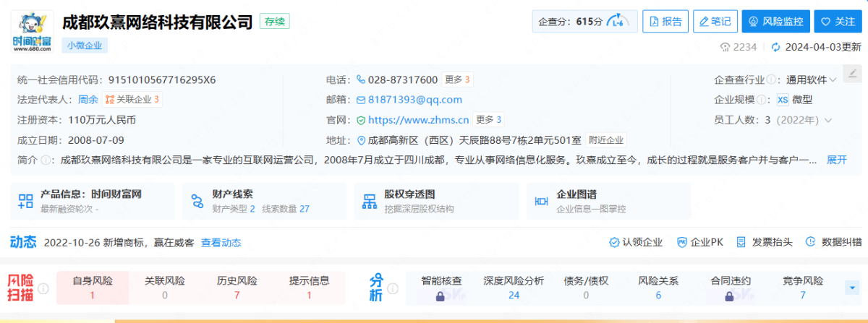Click info icon beside 企查查行业
Viewport: 868px width, 323px height.
pyautogui.click(x=772, y=79)
